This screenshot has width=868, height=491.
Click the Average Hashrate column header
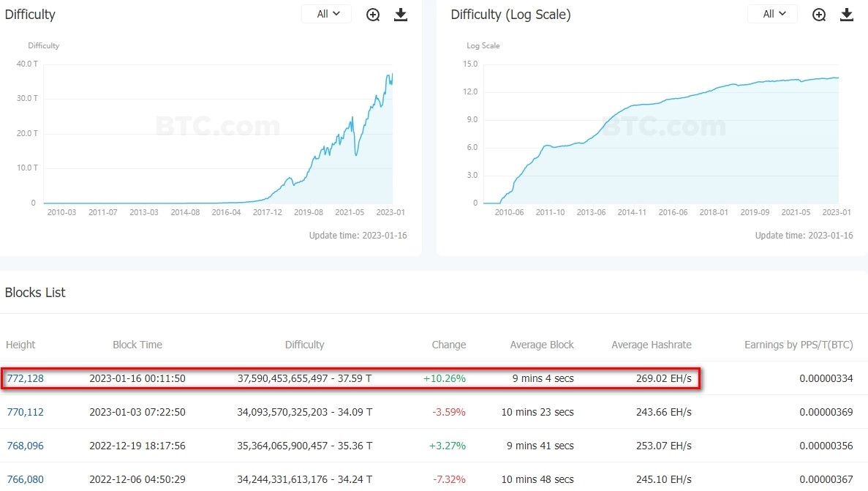[651, 345]
